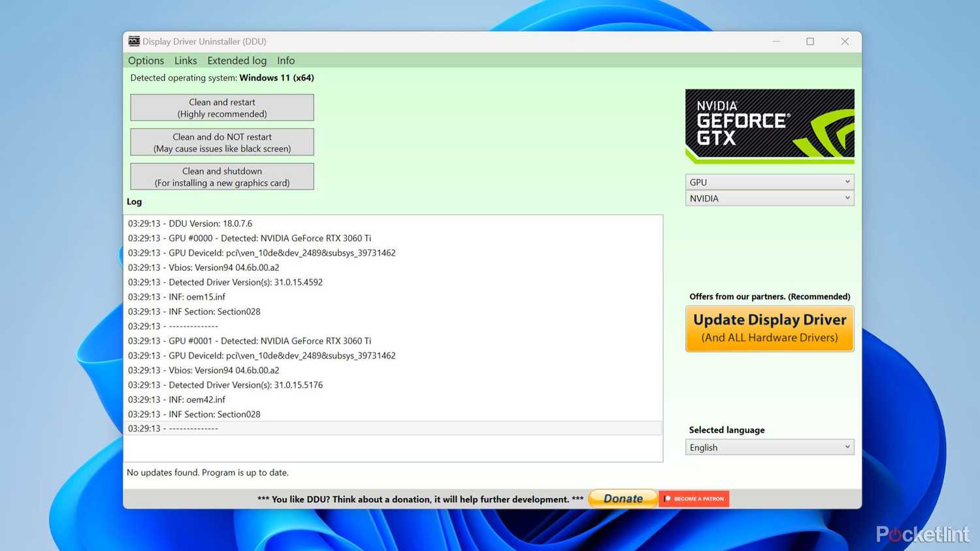Open the Options menu
Image resolution: width=980 pixels, height=551 pixels.
145,60
